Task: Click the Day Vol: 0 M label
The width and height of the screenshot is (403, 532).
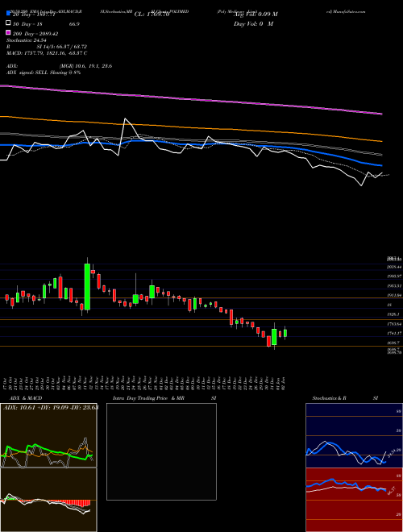Action: click(x=253, y=24)
